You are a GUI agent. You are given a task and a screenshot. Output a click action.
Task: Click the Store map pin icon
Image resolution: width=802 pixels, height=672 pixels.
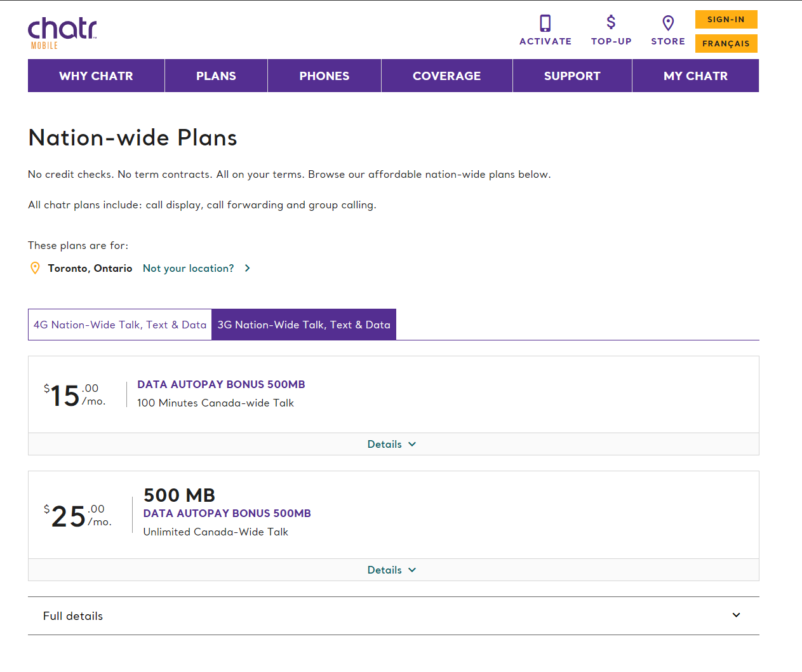point(668,24)
